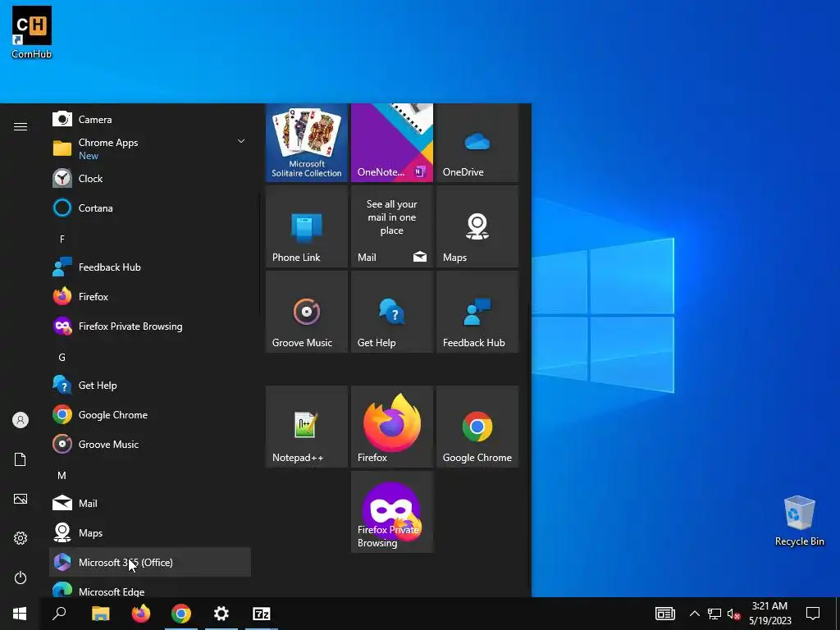Click the Windows Start button
Viewport: 840px width, 630px height.
pyautogui.click(x=20, y=614)
